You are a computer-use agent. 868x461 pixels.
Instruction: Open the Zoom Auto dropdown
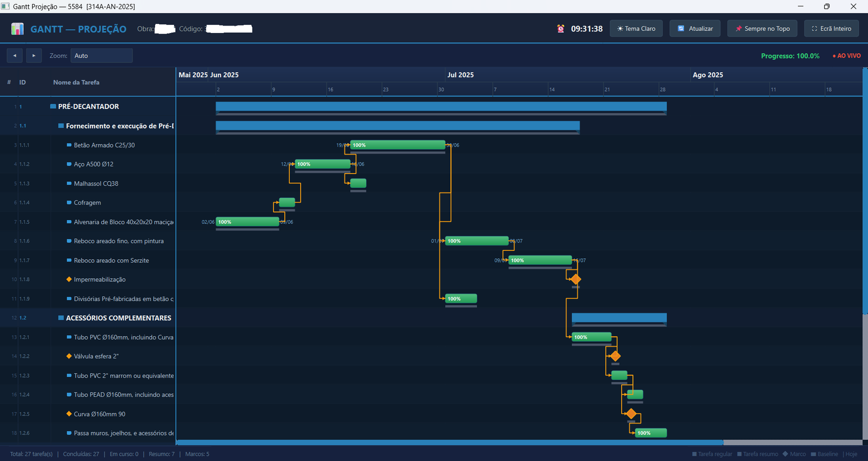(x=101, y=55)
